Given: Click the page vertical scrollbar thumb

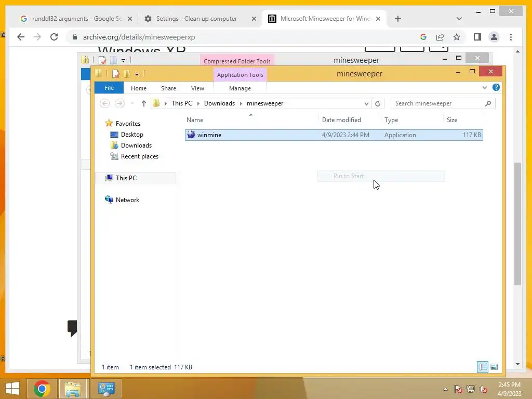Looking at the screenshot, I should click(517, 224).
